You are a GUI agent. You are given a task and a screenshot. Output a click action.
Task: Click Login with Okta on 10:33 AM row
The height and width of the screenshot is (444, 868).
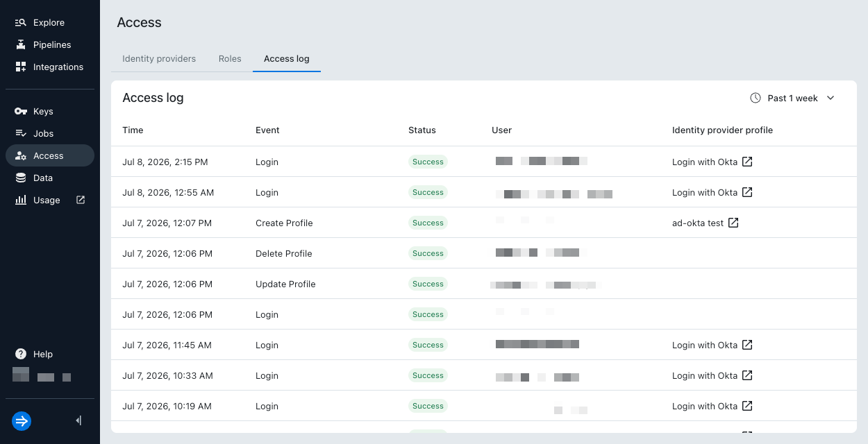point(705,375)
